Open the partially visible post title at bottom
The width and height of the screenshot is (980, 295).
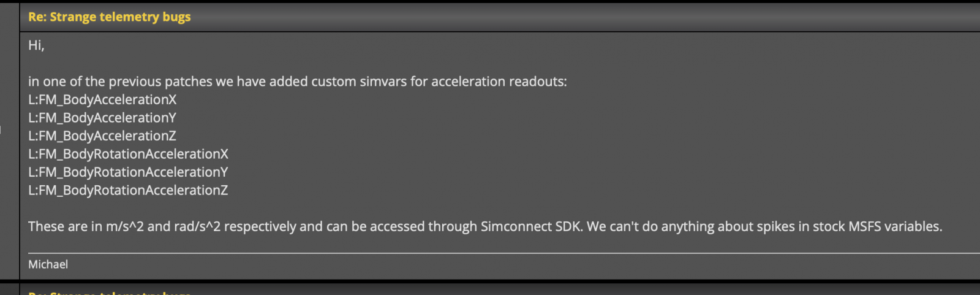(x=109, y=293)
